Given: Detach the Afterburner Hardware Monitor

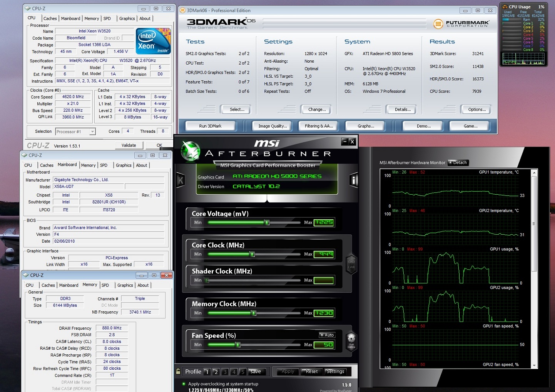Looking at the screenshot, I should (458, 163).
